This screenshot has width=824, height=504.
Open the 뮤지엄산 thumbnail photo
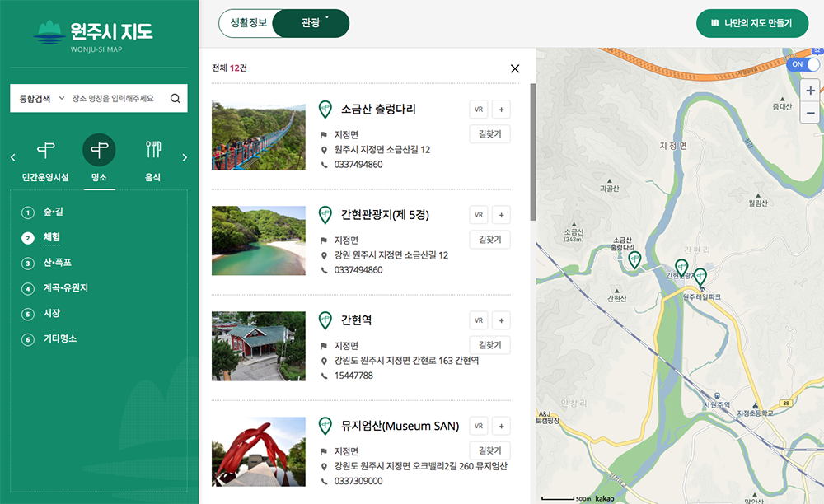pyautogui.click(x=259, y=451)
